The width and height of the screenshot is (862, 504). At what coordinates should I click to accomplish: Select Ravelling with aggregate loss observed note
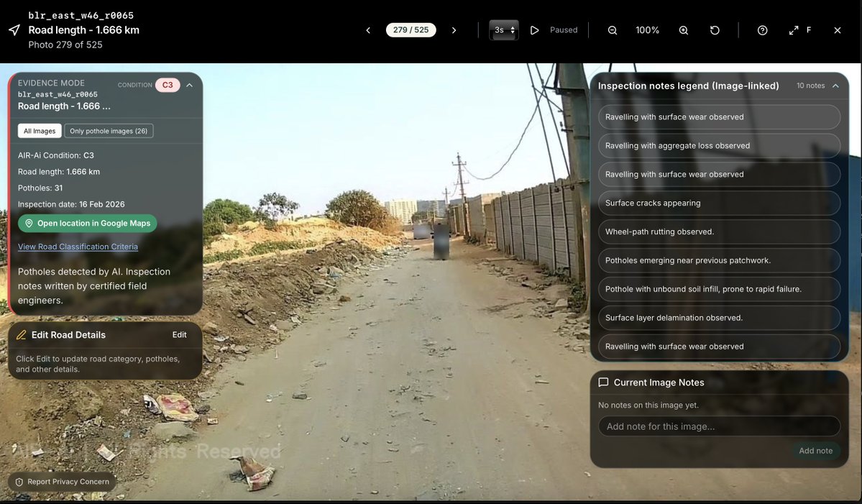[x=719, y=146]
